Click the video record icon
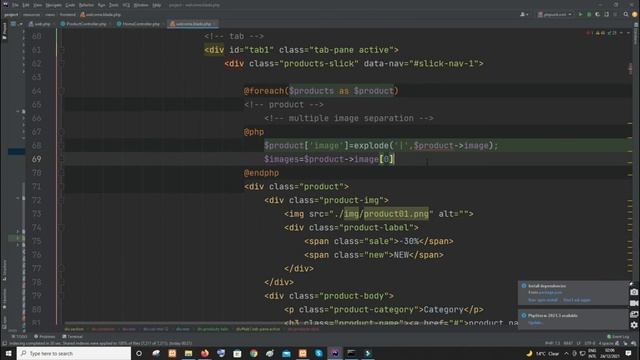Image resolution: width=640 pixels, height=360 pixels. point(634,303)
